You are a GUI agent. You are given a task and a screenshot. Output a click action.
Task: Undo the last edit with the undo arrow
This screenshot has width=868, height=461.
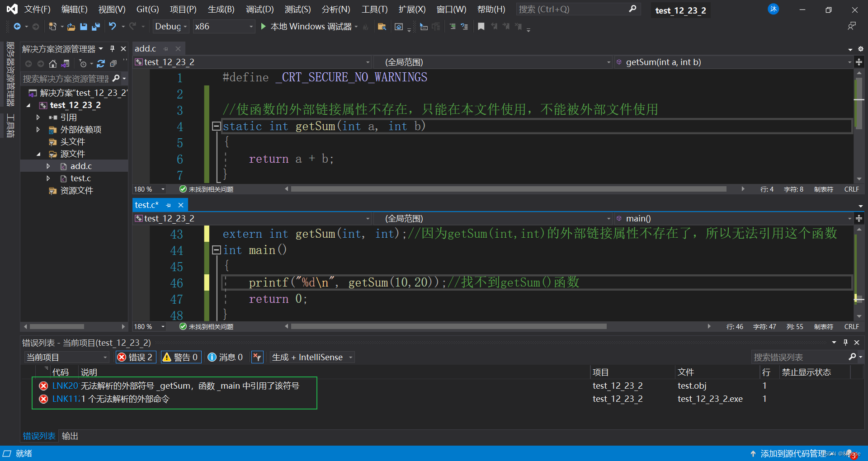(x=113, y=27)
